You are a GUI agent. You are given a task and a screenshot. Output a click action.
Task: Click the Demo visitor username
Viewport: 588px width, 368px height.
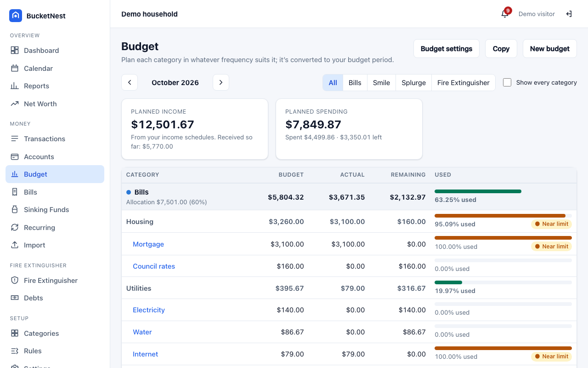(x=537, y=14)
